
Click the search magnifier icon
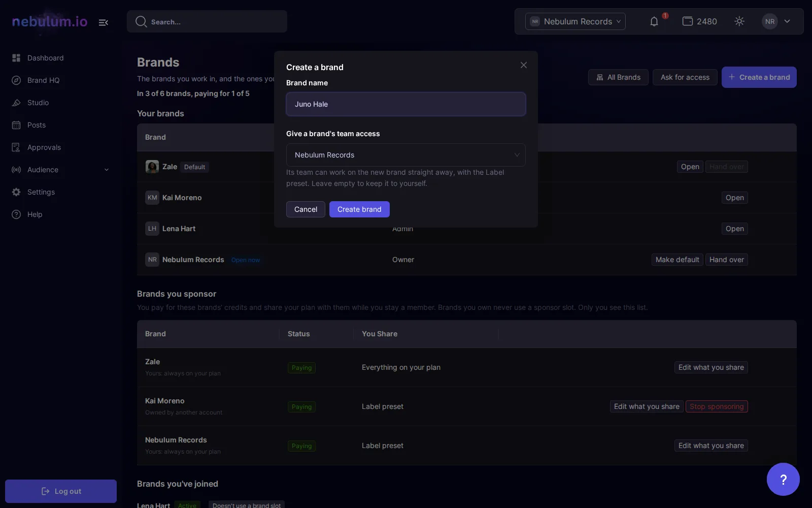coord(141,21)
